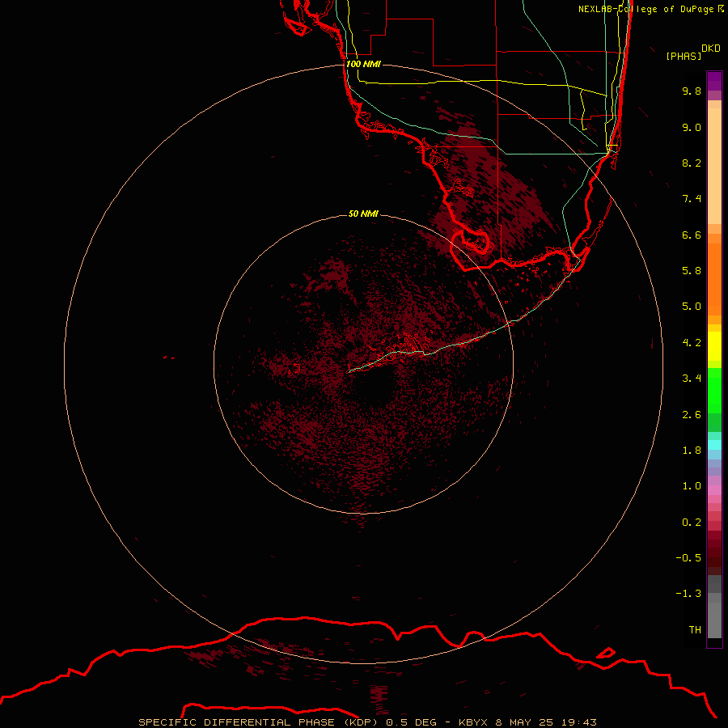Click the purple top segment of the color bar
Screen dimensions: 728x728
[x=714, y=81]
